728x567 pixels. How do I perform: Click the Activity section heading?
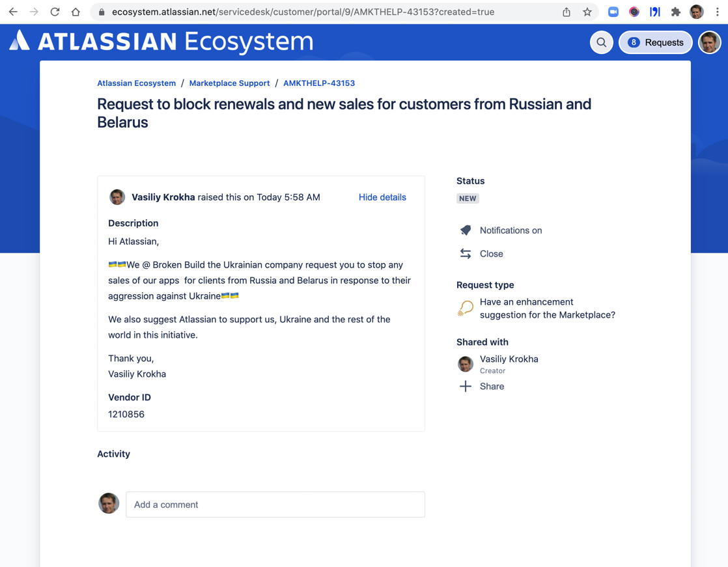point(114,454)
